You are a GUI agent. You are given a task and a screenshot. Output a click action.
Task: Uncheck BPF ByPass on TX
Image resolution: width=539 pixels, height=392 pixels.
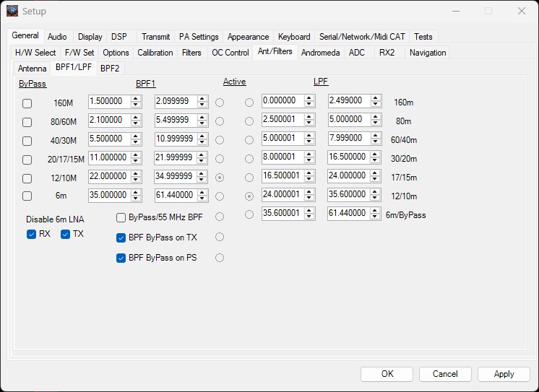[x=121, y=238]
